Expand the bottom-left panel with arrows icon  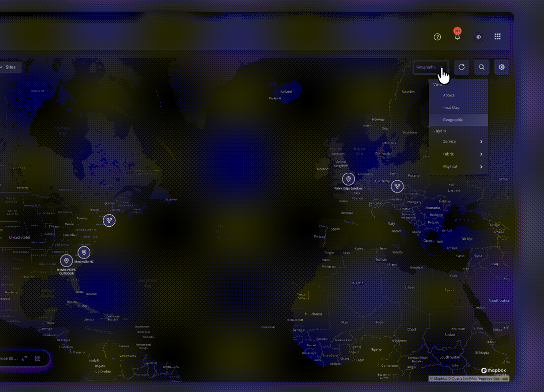click(24, 358)
